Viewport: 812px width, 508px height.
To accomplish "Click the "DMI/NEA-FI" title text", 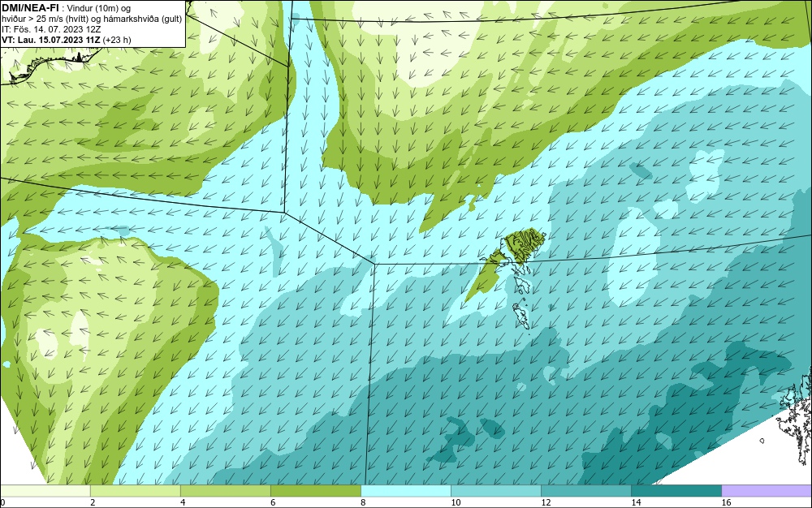I will (29, 7).
